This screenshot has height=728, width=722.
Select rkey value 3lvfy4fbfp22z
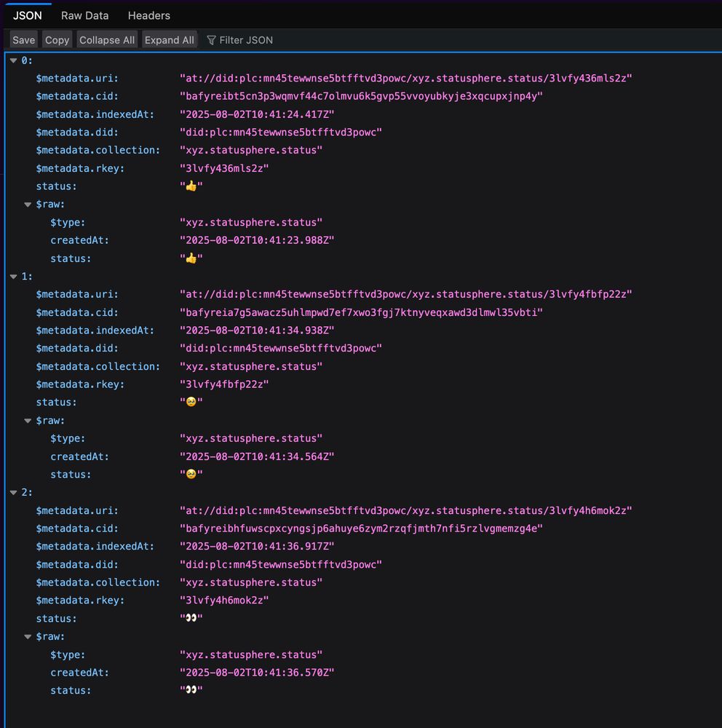tap(224, 384)
